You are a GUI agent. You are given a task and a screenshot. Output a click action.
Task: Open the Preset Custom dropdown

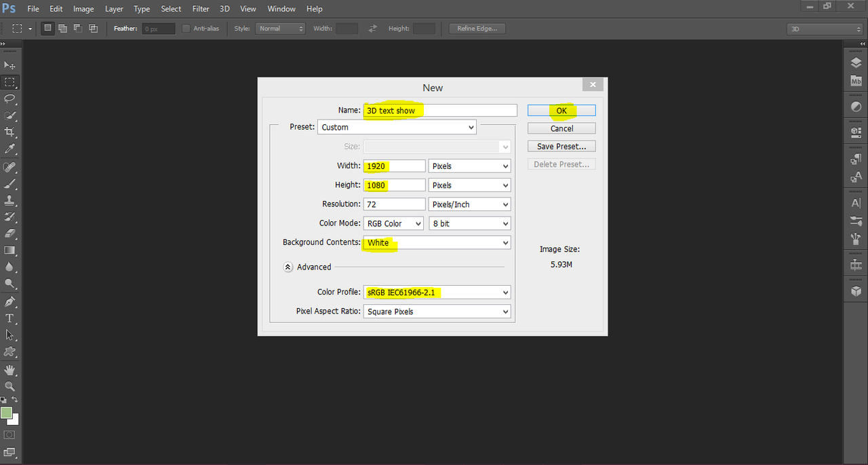tap(397, 127)
